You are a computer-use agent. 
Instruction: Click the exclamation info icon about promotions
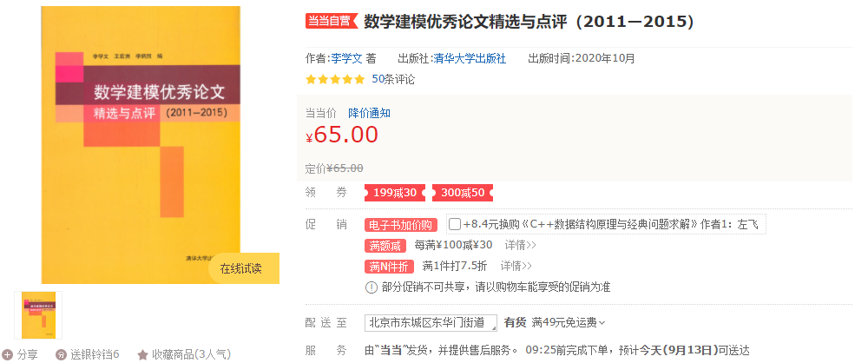click(371, 287)
